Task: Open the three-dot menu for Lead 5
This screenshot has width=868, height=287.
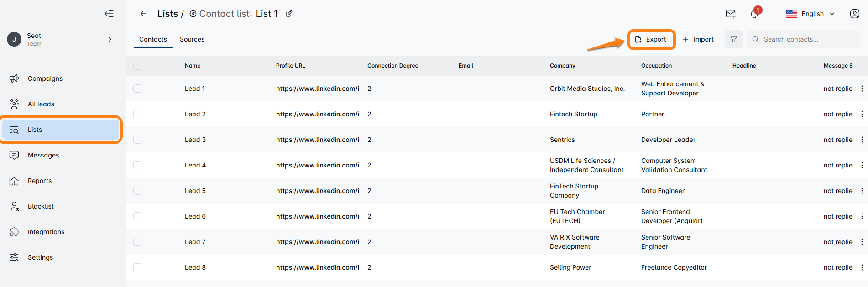Action: (x=862, y=191)
